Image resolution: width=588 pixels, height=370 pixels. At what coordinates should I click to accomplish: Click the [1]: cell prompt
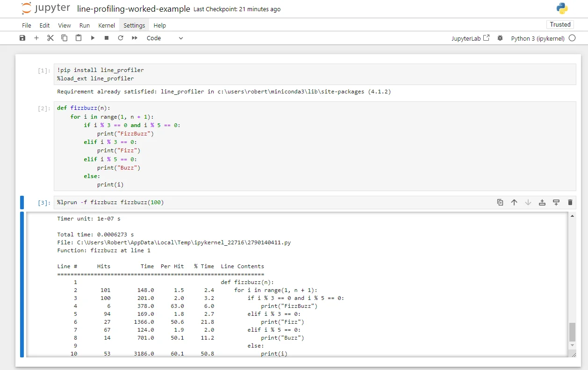point(44,71)
